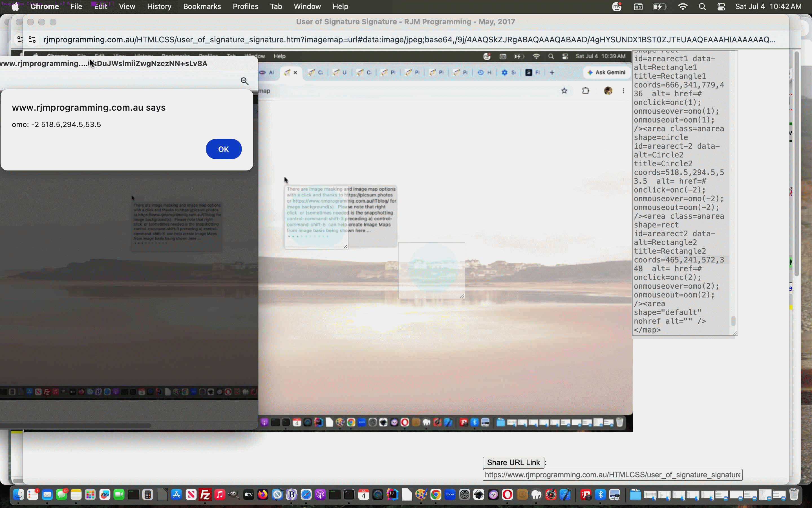Open the Window menu

tap(307, 6)
